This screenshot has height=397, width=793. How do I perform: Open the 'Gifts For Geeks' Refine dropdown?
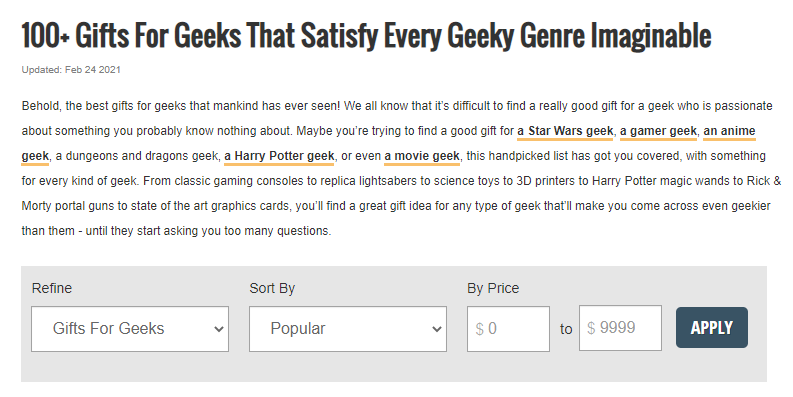click(x=130, y=329)
